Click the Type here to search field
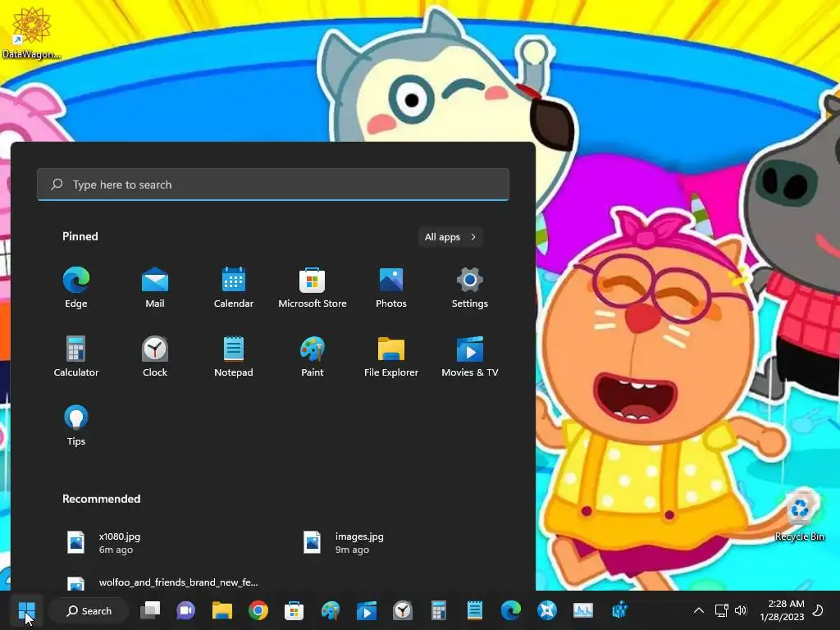 [x=273, y=185]
